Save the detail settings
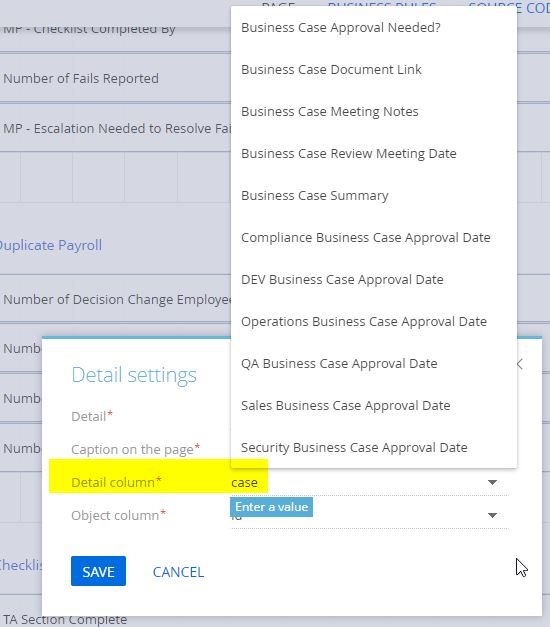 tap(98, 571)
